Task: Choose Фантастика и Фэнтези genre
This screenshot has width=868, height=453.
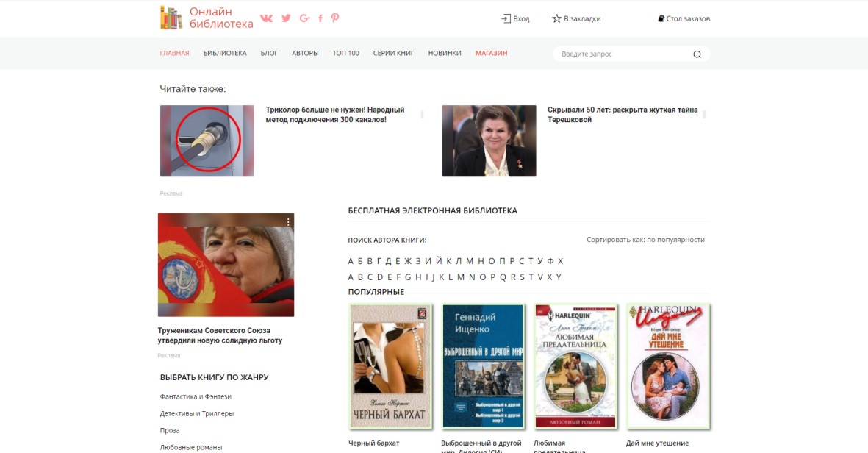Action: click(196, 396)
